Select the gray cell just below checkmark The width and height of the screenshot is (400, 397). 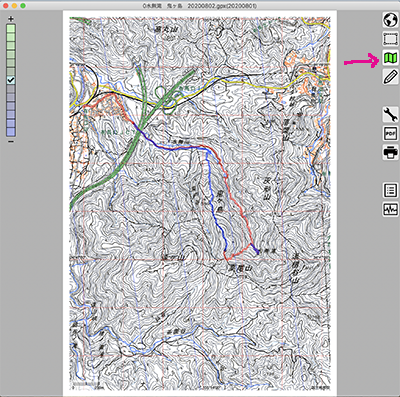(11, 89)
